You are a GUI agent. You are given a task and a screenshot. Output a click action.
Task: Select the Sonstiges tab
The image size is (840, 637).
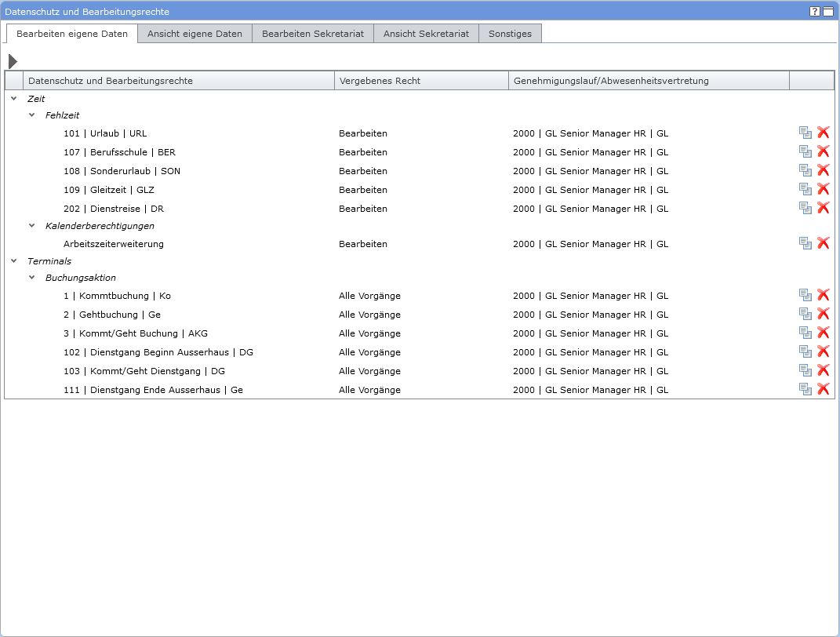(510, 34)
